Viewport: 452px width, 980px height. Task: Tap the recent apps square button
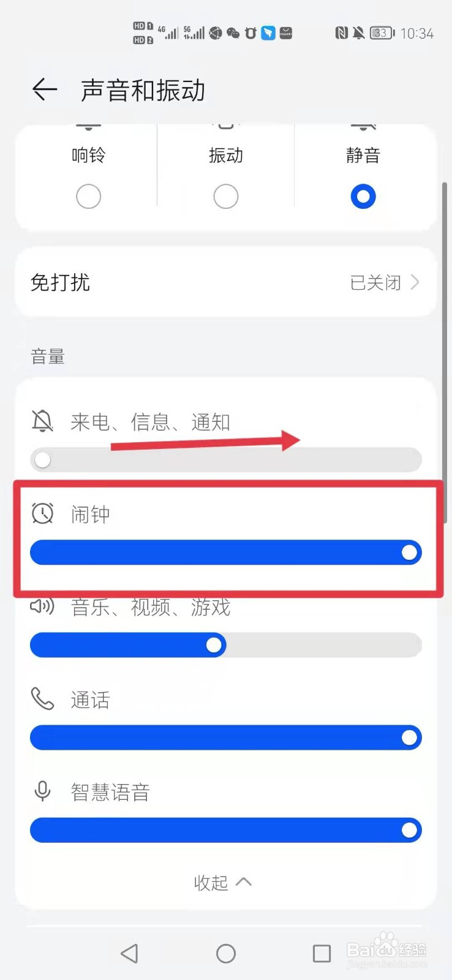[322, 953]
